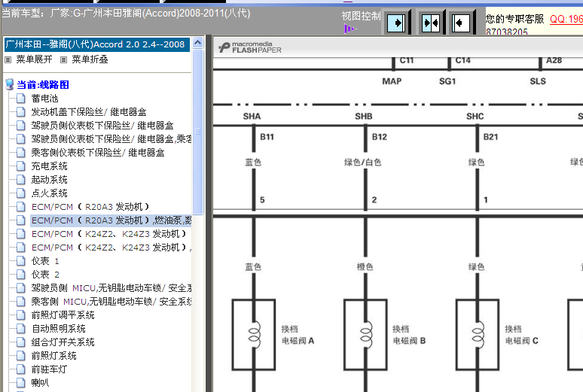Click the page icon beside 充电系统

point(21,166)
